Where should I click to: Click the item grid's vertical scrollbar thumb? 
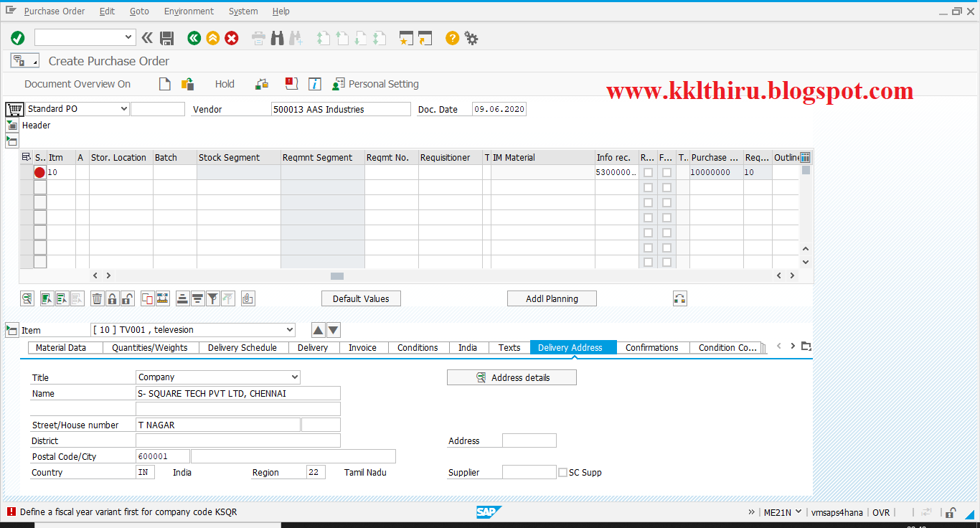(x=806, y=170)
